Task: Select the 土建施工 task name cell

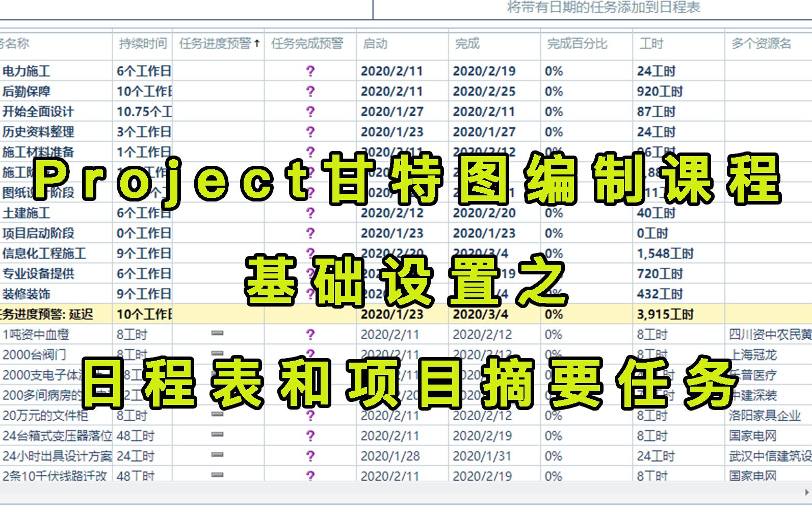Action: [x=56, y=213]
